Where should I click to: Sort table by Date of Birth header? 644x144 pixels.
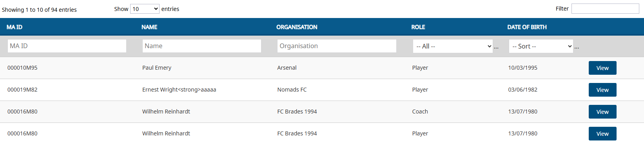[x=527, y=27]
